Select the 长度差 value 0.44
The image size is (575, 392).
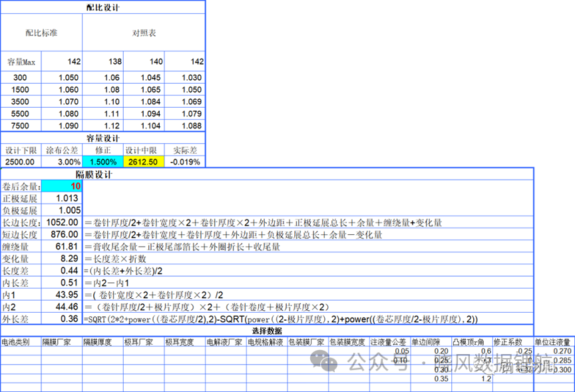coord(62,271)
